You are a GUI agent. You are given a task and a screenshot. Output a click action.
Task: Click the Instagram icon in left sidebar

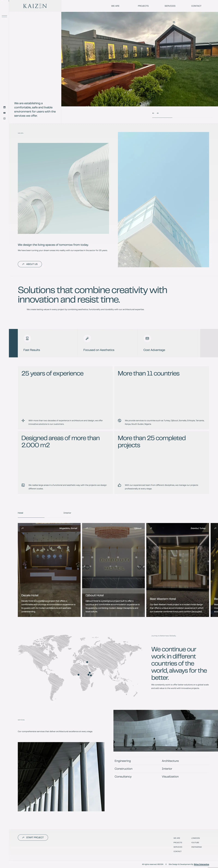point(4,119)
